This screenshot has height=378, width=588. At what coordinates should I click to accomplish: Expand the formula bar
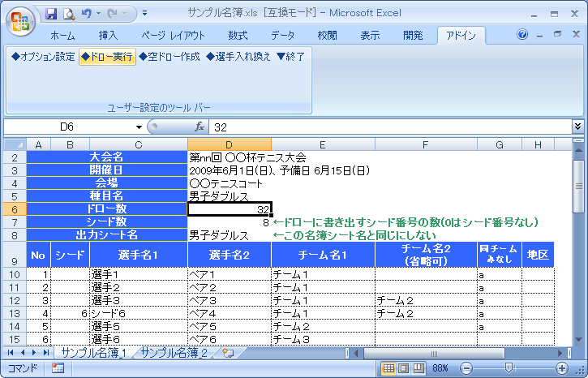point(578,127)
